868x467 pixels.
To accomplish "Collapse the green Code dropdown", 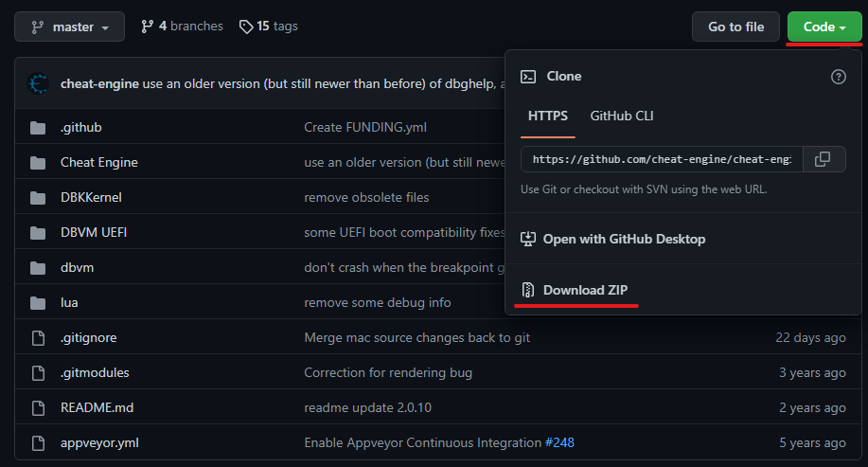I will 824,27.
